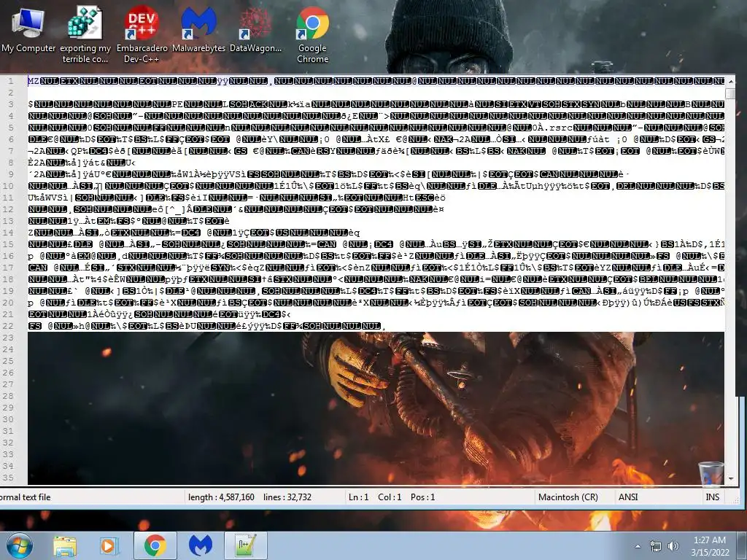Viewport: 747px width, 560px height.
Task: Click line number 8 in the margin
Action: pyautogui.click(x=10, y=163)
